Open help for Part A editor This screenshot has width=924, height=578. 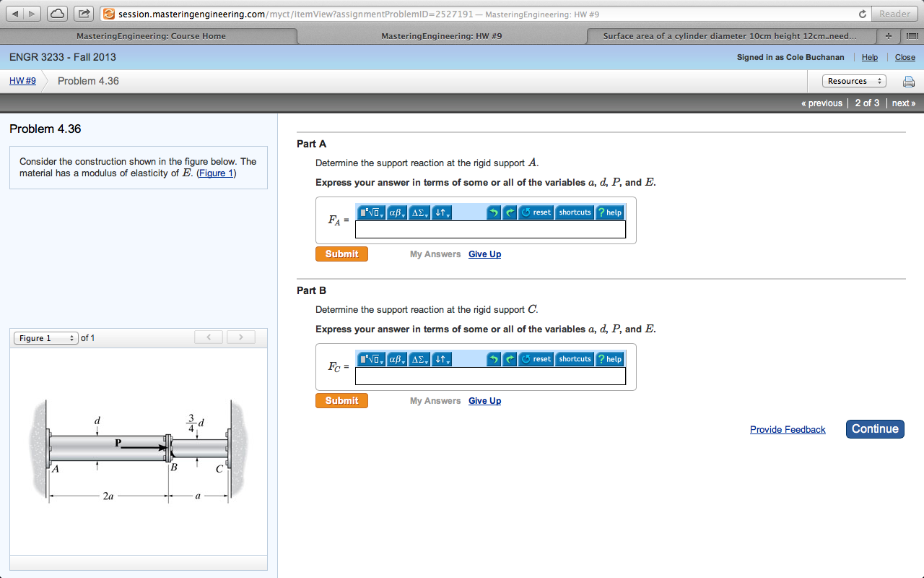point(609,212)
